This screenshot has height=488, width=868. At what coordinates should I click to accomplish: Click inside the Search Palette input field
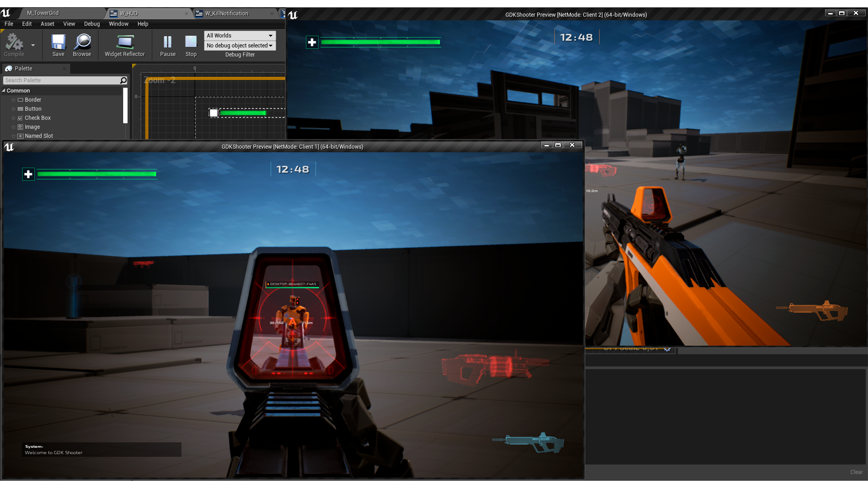(59, 80)
